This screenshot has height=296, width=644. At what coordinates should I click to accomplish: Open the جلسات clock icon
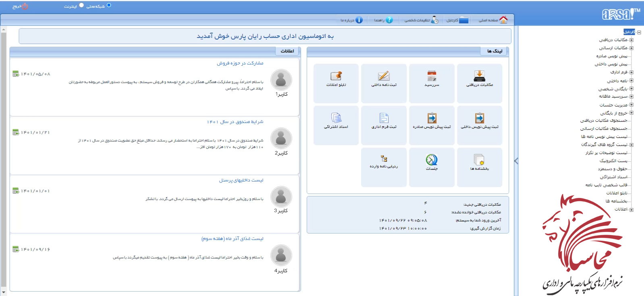click(432, 160)
